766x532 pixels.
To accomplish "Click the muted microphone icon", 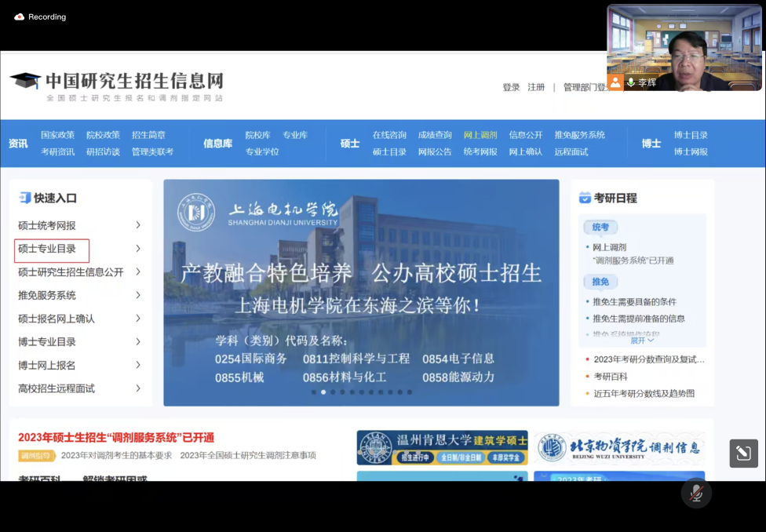I will tap(695, 493).
